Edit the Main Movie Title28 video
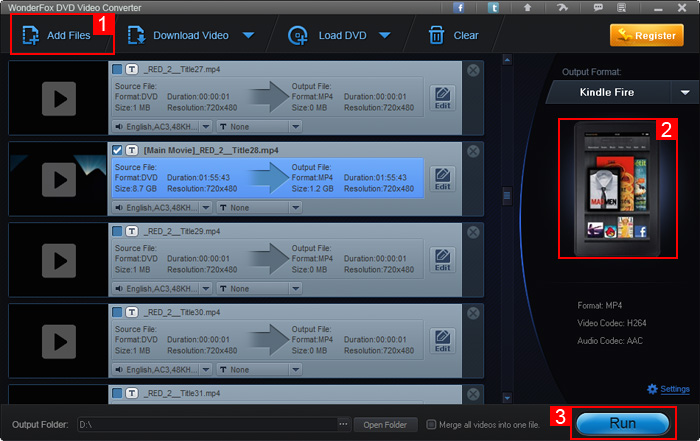Image resolution: width=700 pixels, height=441 pixels. coord(442,179)
